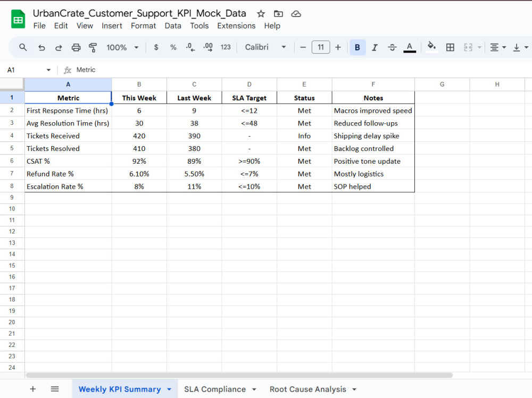532x398 pixels.
Task: Click the font size field
Action: (x=321, y=47)
